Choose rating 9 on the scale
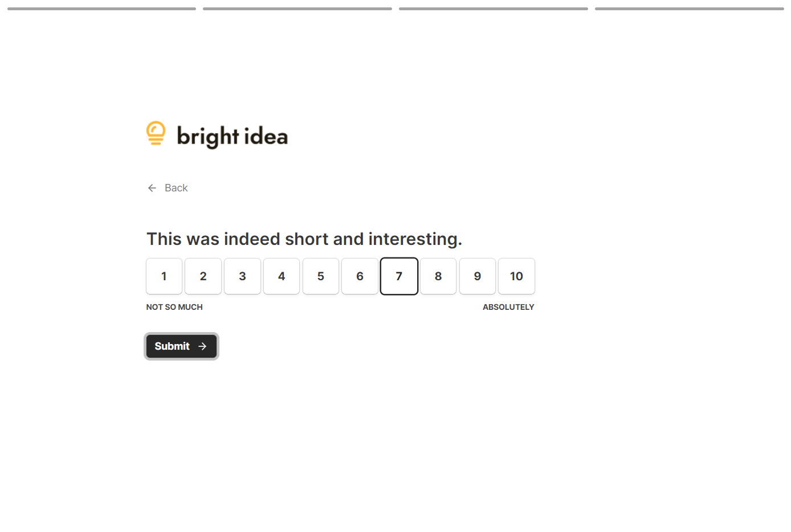This screenshot has height=532, width=791. (478, 276)
